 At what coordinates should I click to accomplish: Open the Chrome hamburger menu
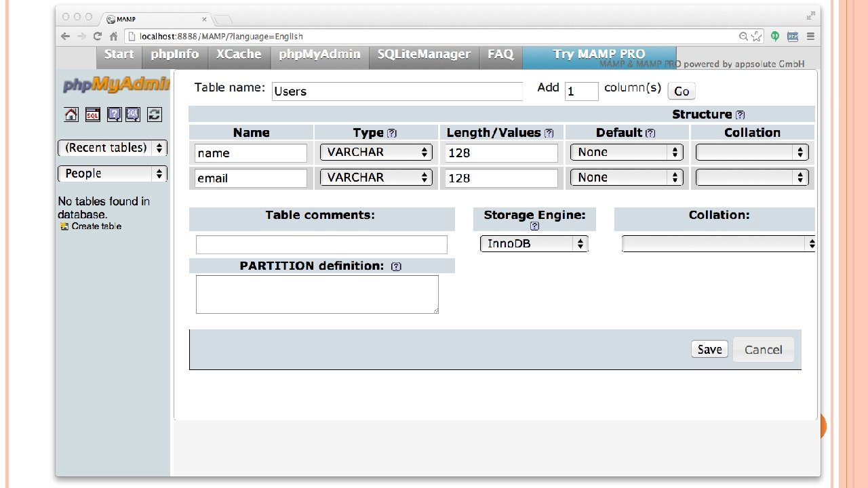pyautogui.click(x=810, y=37)
